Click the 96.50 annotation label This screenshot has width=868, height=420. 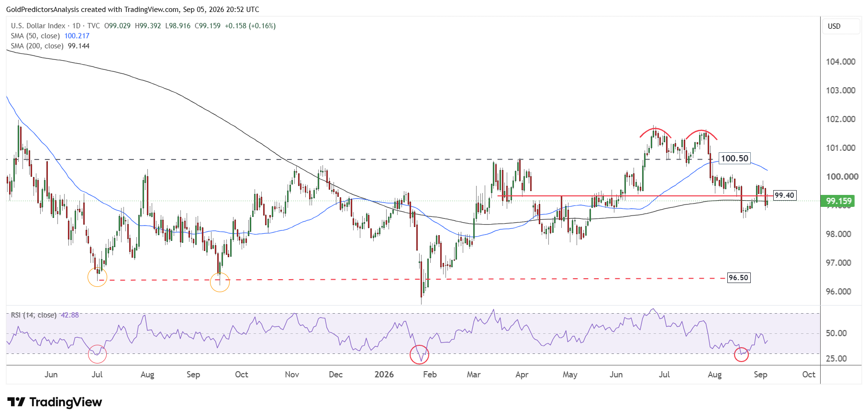coord(738,278)
